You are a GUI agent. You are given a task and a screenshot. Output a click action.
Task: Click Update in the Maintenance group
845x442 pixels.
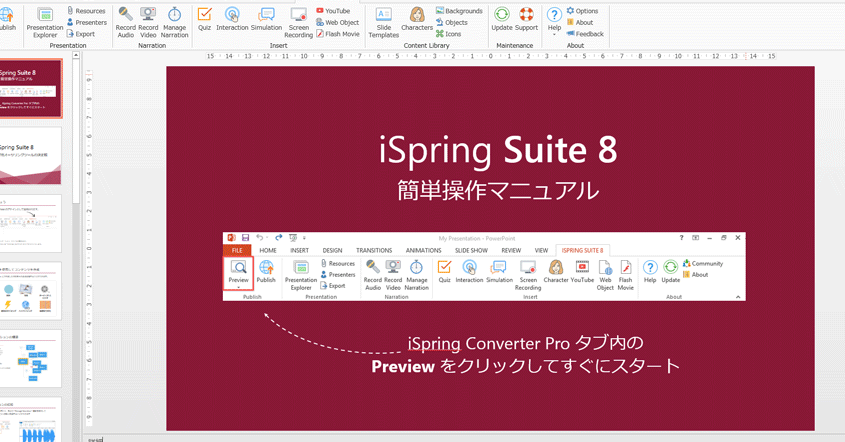[x=502, y=19]
